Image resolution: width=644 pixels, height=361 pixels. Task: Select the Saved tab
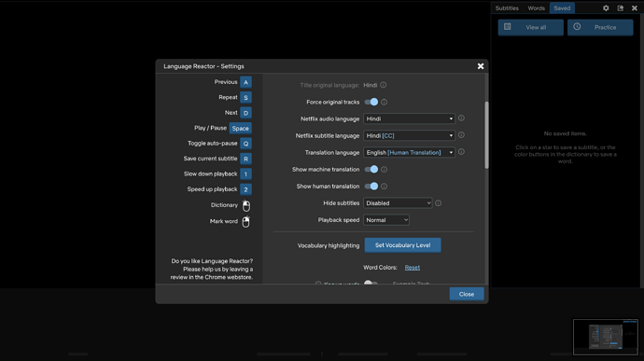(562, 7)
